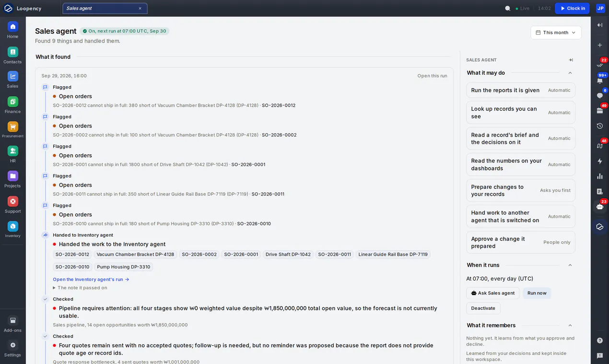Go to the Inventory module
This screenshot has width=609, height=364.
pyautogui.click(x=12, y=229)
